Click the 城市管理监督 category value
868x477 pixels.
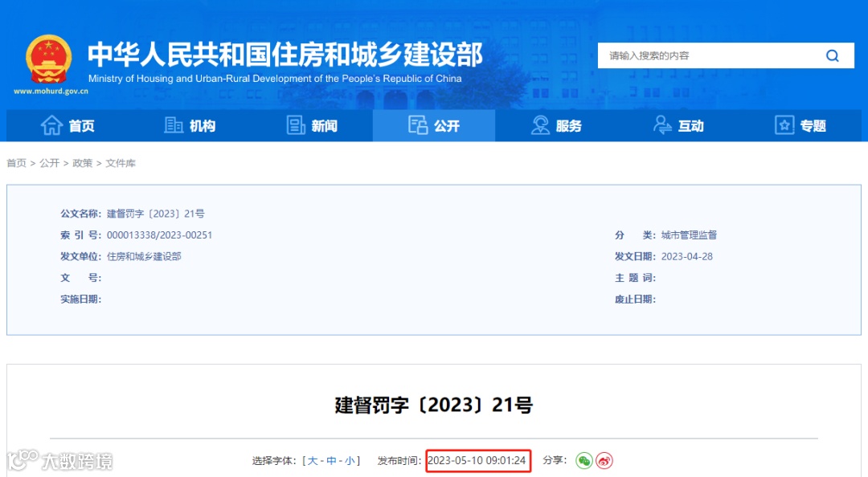[690, 235]
